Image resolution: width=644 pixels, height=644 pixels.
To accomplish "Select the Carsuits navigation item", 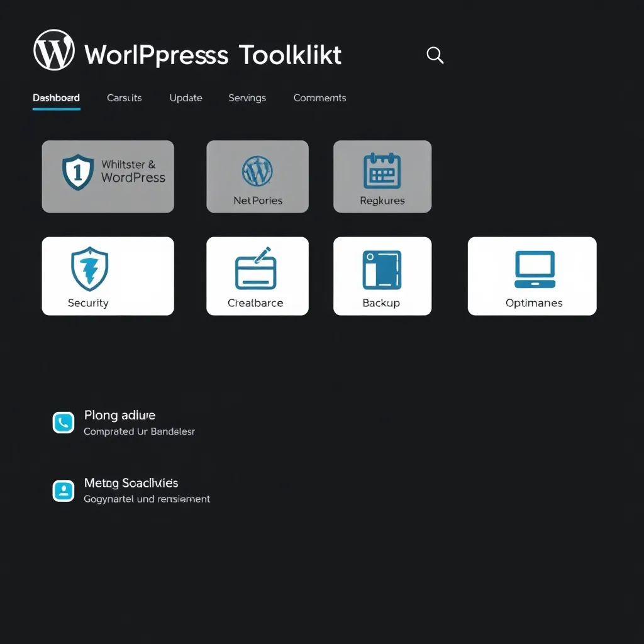I will (x=124, y=98).
